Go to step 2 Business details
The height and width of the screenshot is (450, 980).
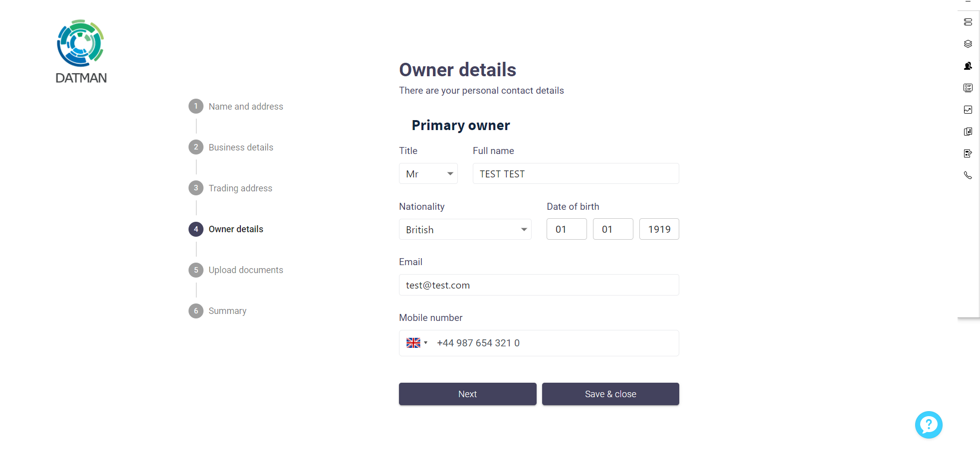tap(231, 147)
